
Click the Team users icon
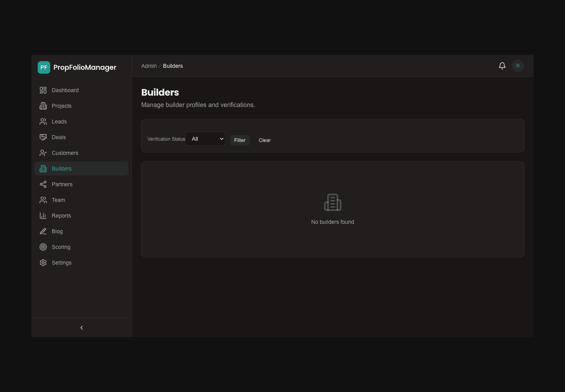coord(43,200)
